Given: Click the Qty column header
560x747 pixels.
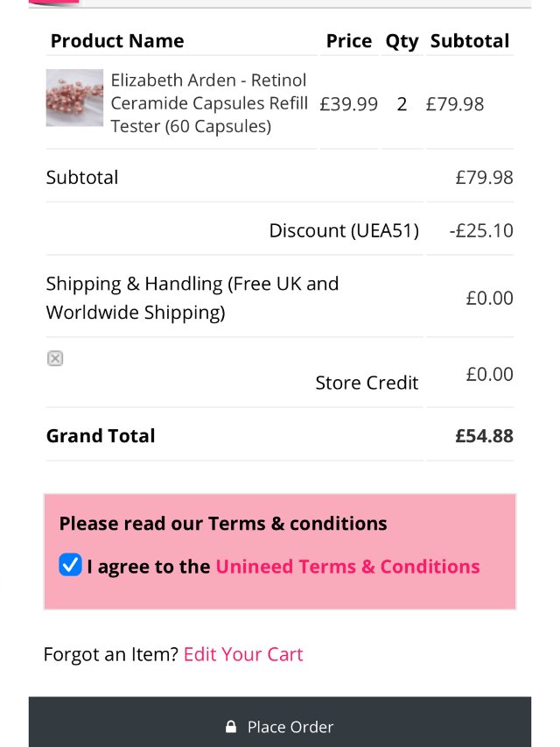Looking at the screenshot, I should (402, 41).
